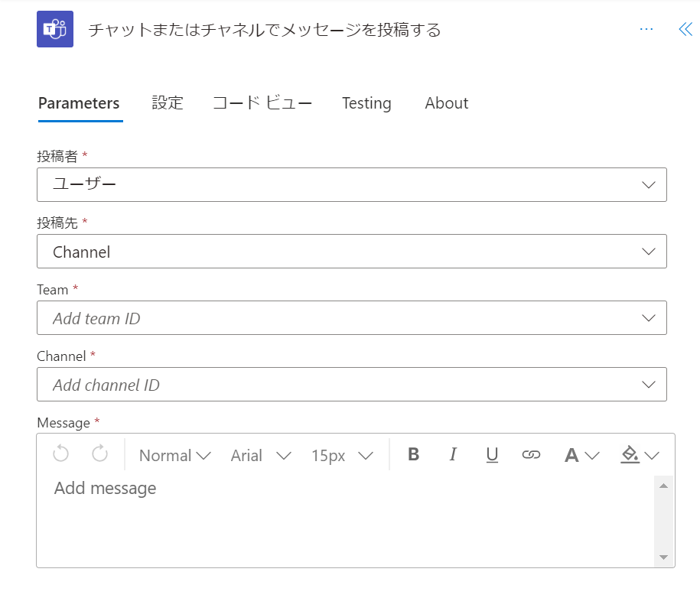Open the more options ellipsis menu
The image size is (700, 598).
coord(646,28)
